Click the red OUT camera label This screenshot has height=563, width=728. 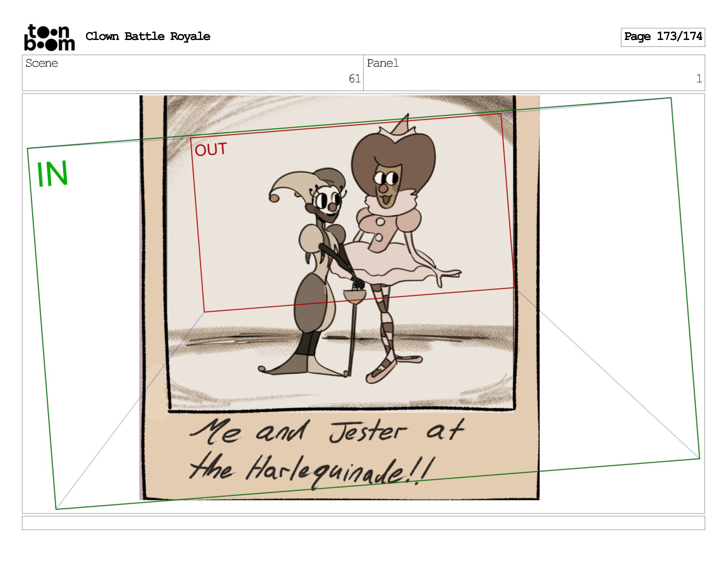[x=211, y=149]
